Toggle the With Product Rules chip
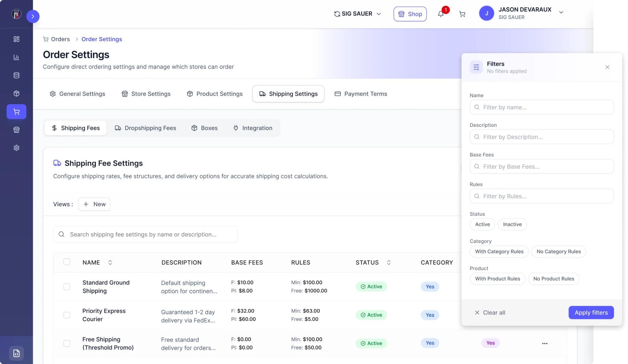This screenshot has height=364, width=628. click(497, 279)
